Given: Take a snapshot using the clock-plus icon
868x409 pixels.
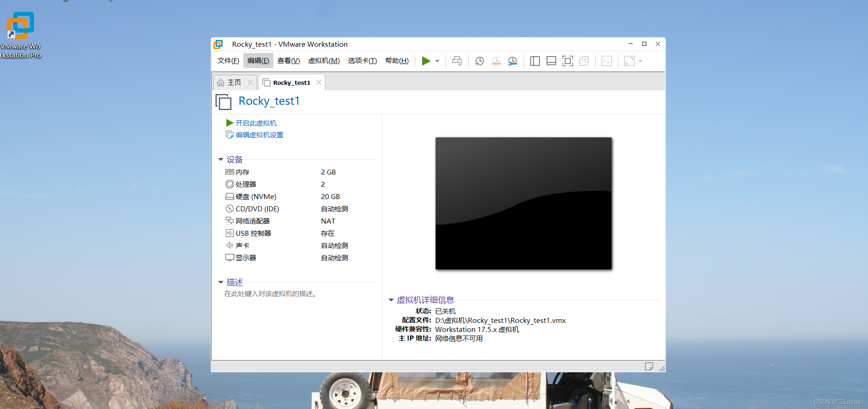Looking at the screenshot, I should pos(479,61).
